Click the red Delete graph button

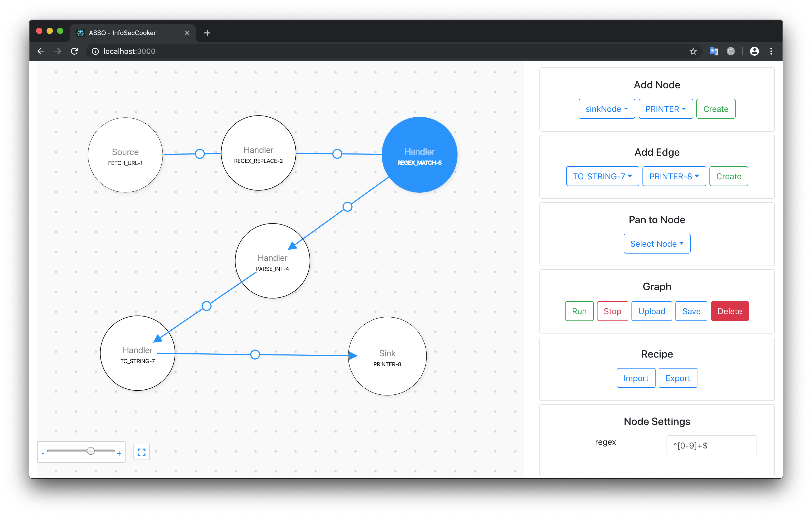(x=729, y=311)
